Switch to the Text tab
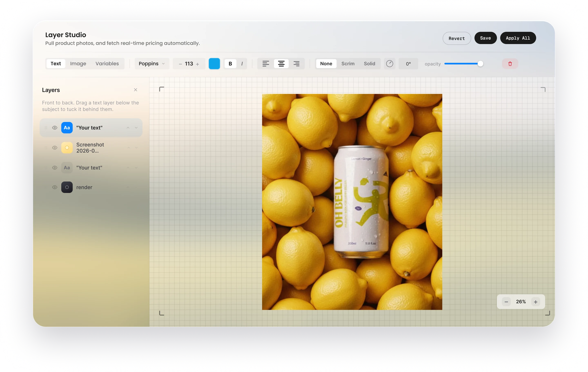 pos(56,64)
